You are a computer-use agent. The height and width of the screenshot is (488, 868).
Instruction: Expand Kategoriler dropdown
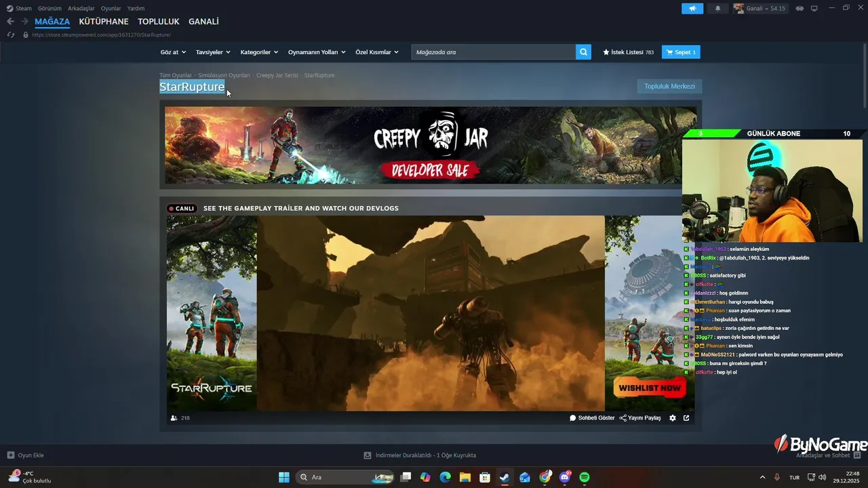click(259, 52)
